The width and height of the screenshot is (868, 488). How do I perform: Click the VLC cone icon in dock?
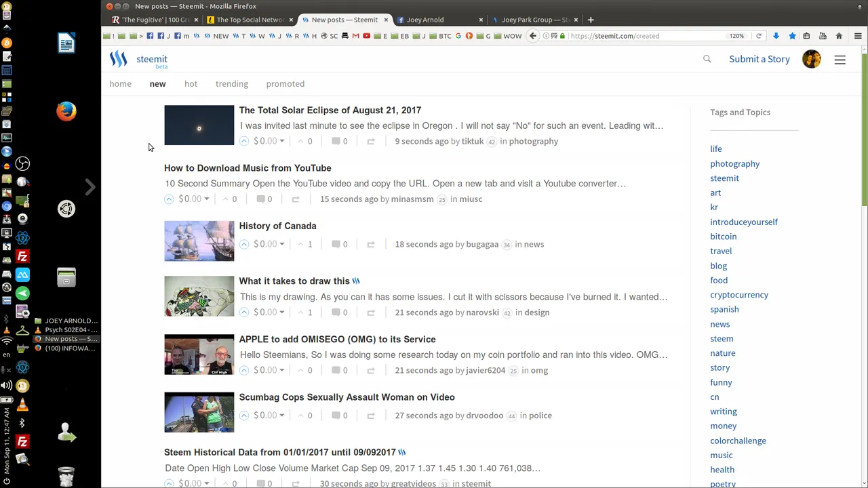click(22, 405)
